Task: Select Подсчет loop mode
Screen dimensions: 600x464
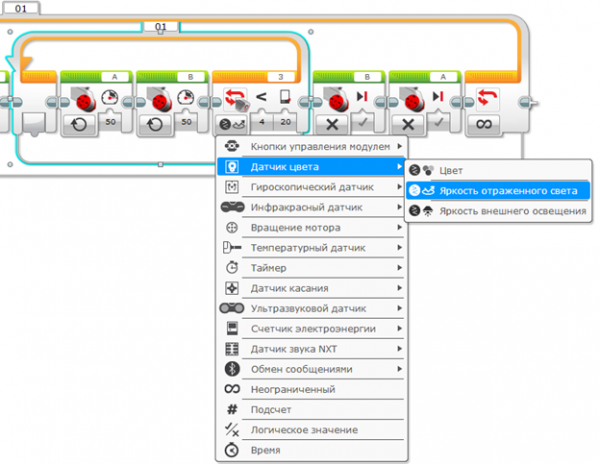Action: [x=311, y=410]
